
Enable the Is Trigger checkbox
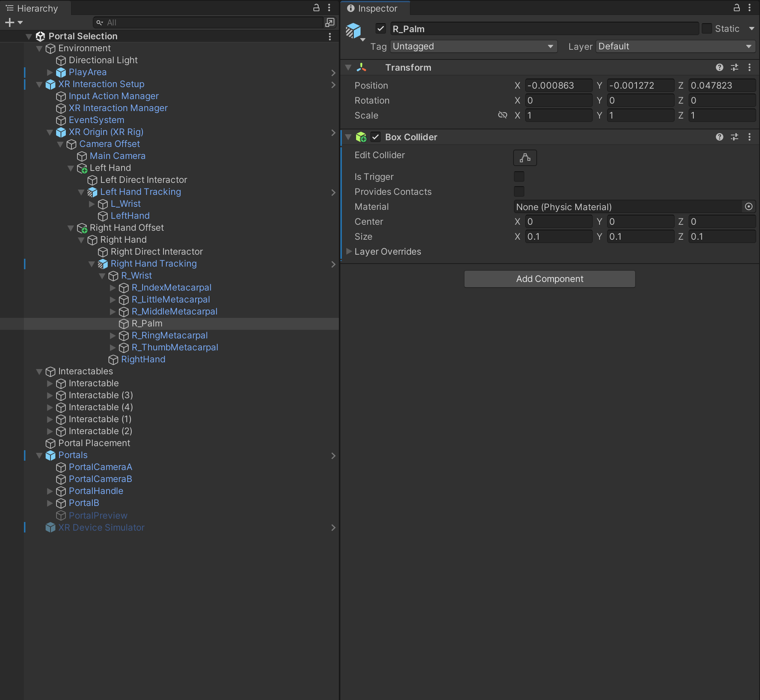[x=519, y=176]
